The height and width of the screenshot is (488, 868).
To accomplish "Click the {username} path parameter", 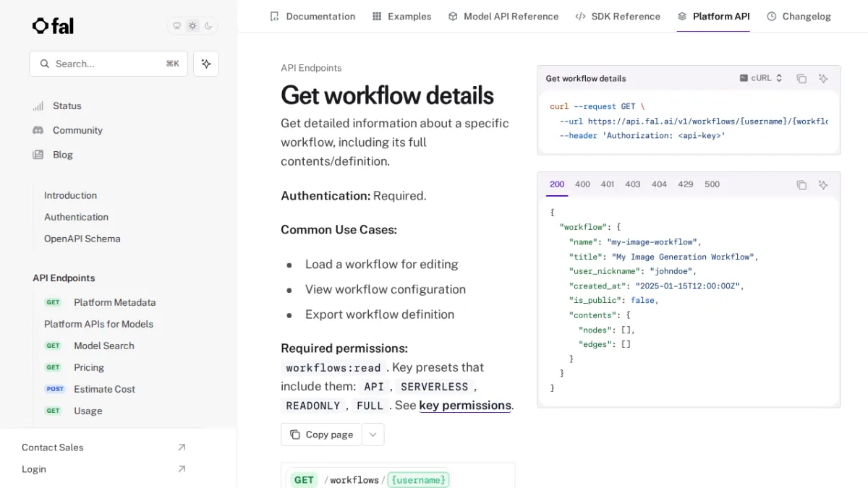I will click(418, 480).
